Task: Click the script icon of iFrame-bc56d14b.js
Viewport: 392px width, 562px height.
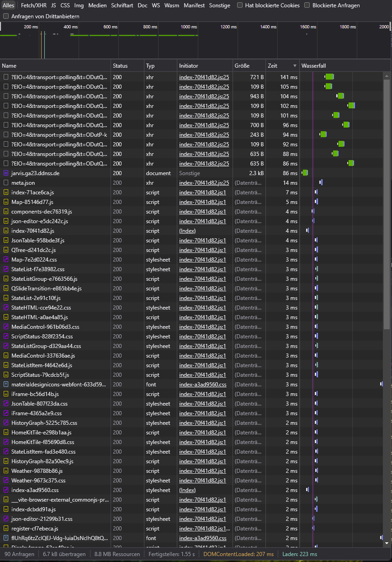Action: tap(6, 394)
